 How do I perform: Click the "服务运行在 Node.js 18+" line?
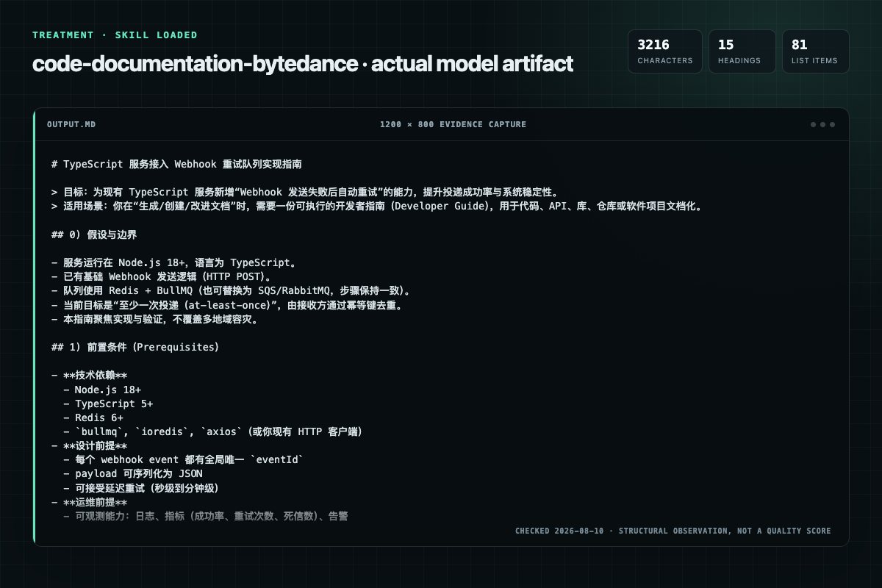tap(173, 262)
